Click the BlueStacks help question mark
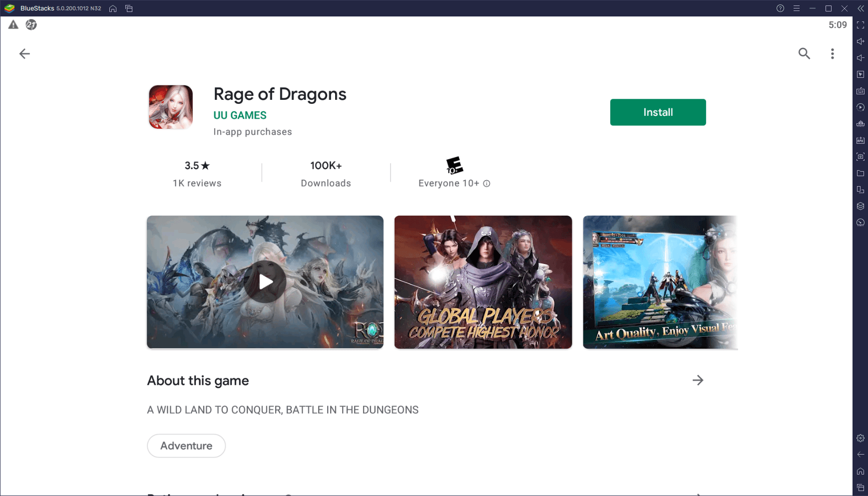The width and height of the screenshot is (868, 496). tap(780, 8)
